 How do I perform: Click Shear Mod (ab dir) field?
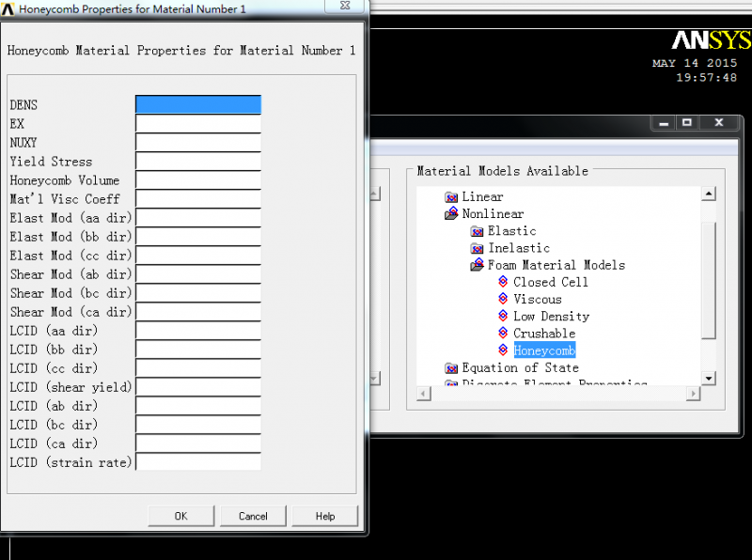[198, 273]
